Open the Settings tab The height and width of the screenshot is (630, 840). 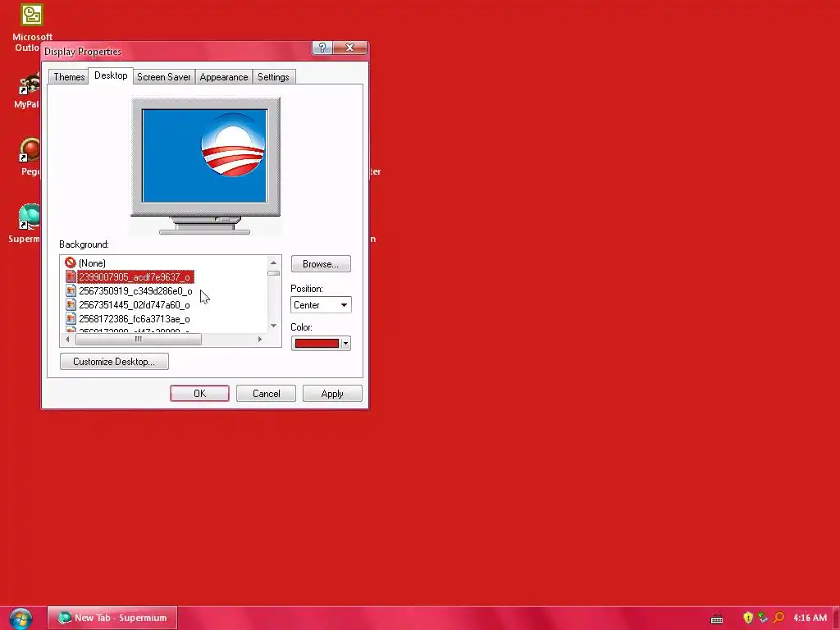click(x=273, y=77)
